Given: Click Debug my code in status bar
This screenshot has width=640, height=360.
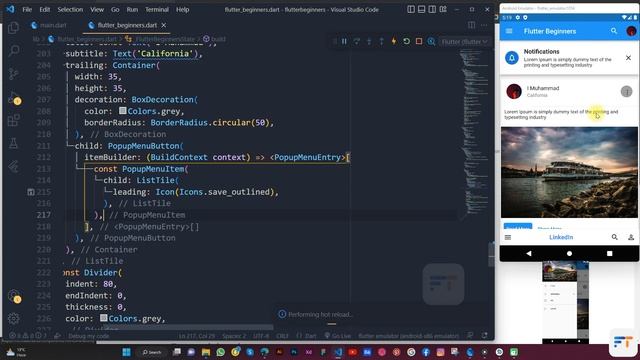Looking at the screenshot, I should 89,336.
